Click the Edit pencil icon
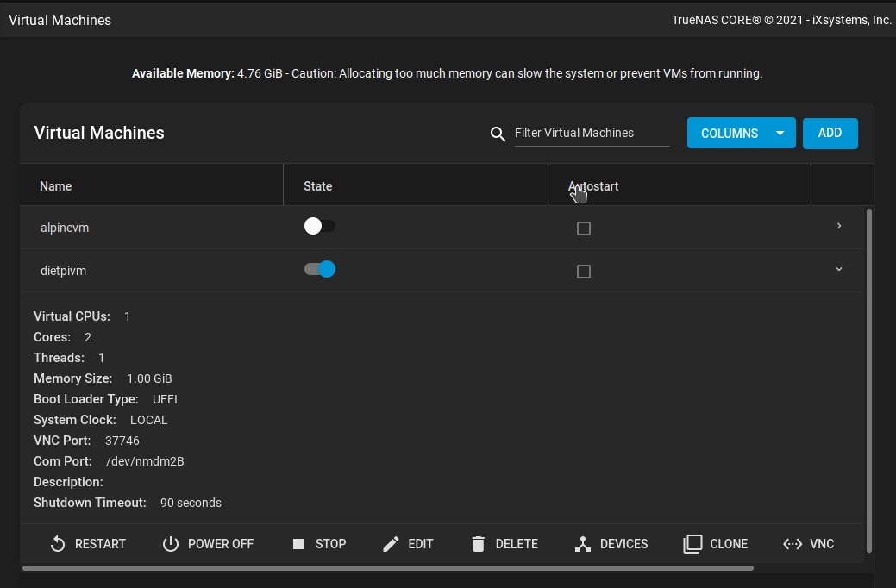 [x=391, y=544]
